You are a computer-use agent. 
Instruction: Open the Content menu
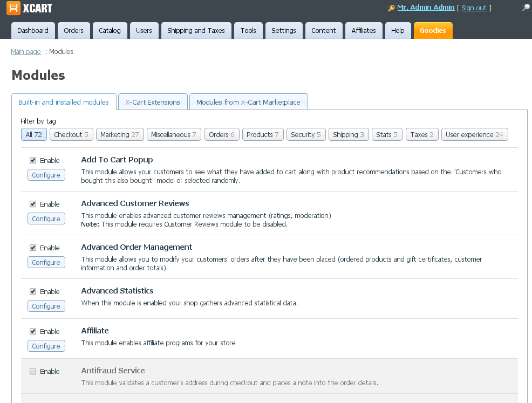tap(324, 31)
